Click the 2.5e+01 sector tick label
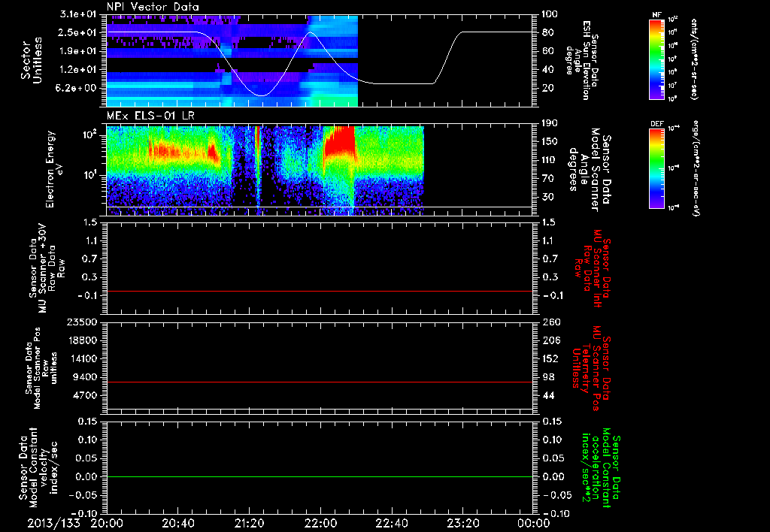Screen dimensions: 770x532 point(77,32)
